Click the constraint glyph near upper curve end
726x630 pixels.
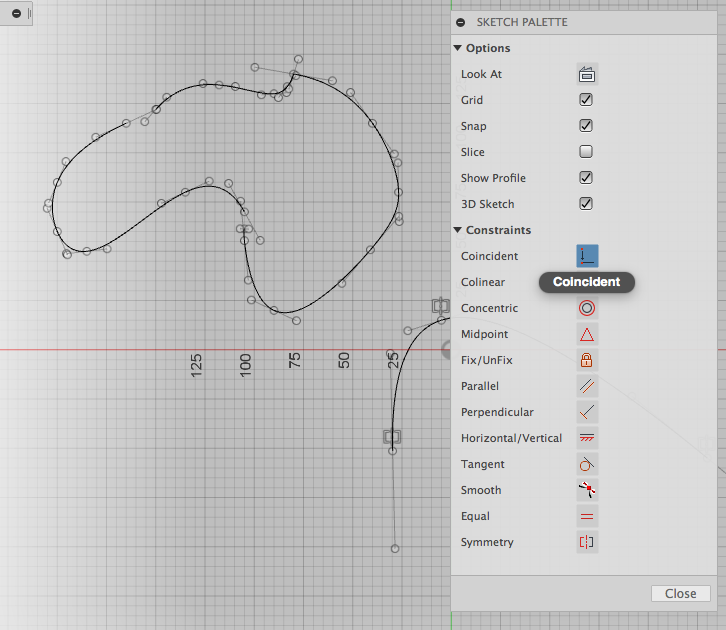pyautogui.click(x=441, y=306)
